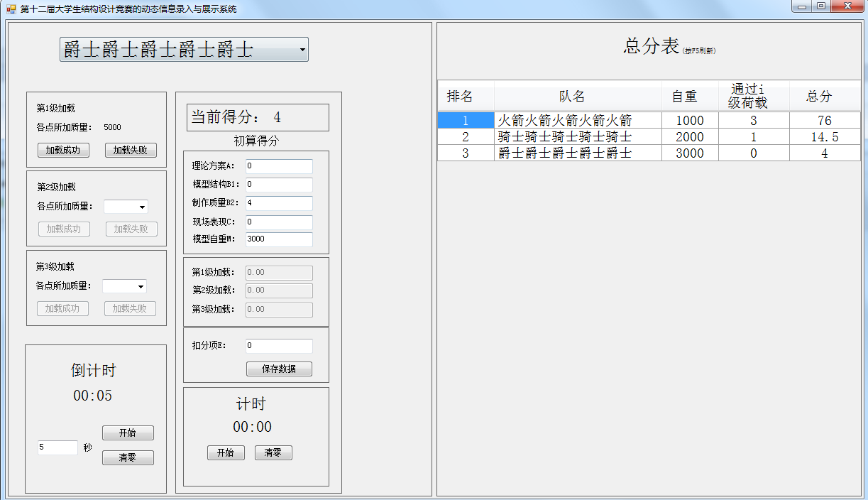
Task: Open the team name dropdown 爵士爵士爵士爵士爵士
Action: point(184,50)
